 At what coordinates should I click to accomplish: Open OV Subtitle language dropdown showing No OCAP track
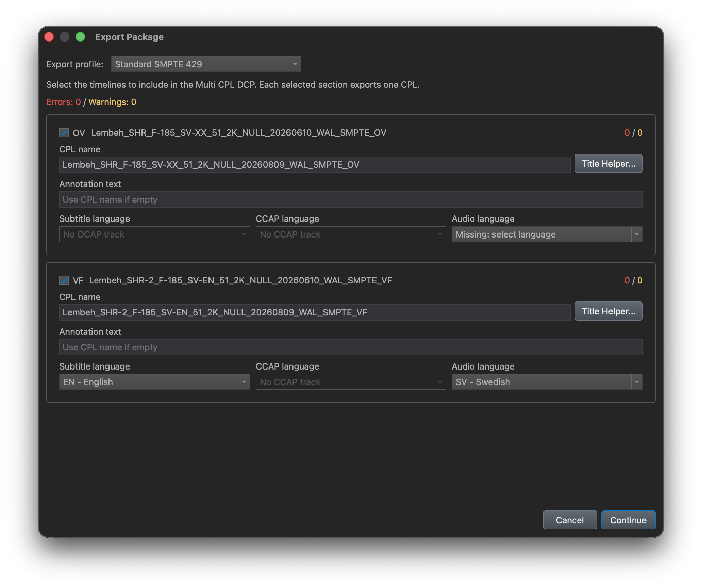154,234
